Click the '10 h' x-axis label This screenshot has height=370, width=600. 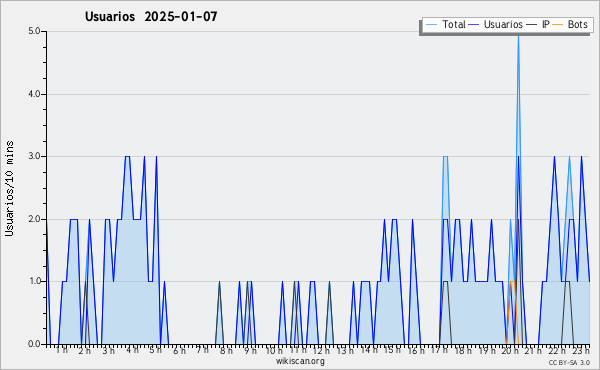click(x=274, y=350)
